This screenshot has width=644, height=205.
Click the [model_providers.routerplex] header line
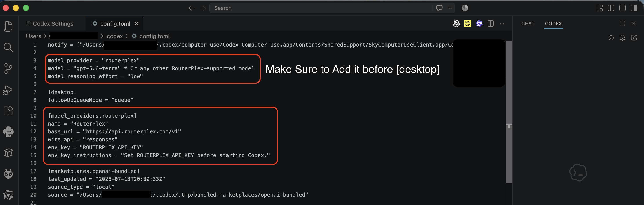click(x=92, y=116)
